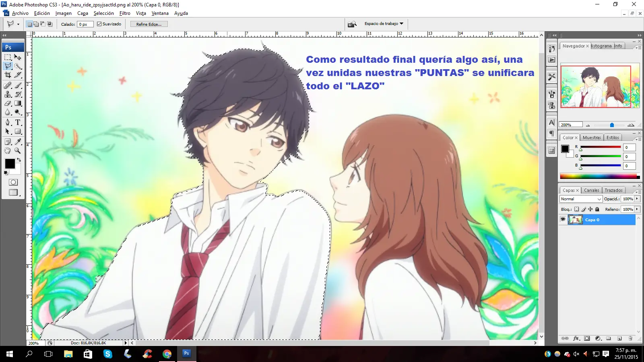Select the Blur tool
Image resolution: width=644 pixels, height=362 pixels.
click(8, 112)
